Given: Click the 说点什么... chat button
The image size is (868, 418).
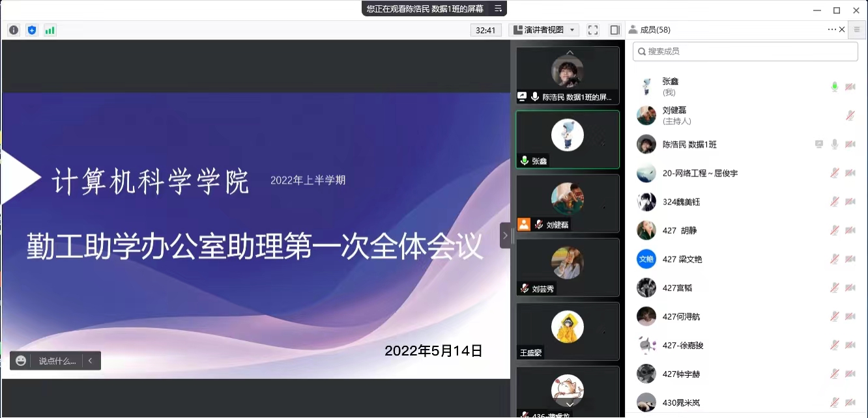Looking at the screenshot, I should point(57,361).
